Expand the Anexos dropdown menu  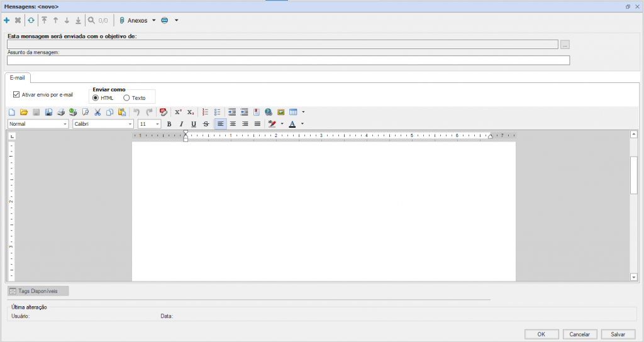[x=154, y=21]
